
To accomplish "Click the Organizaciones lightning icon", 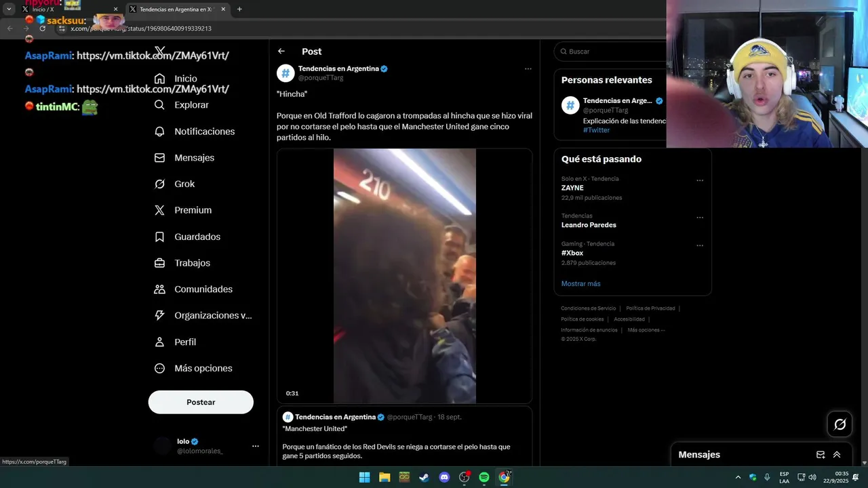I will coord(159,315).
